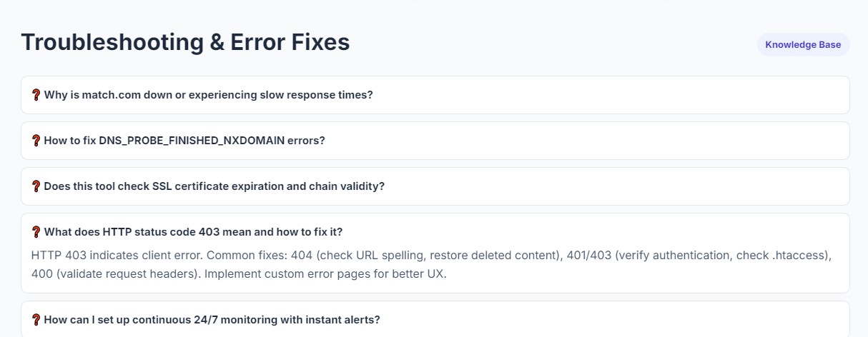Open the SSL certificate expiration FAQ item
Screen dimensions: 868x337
tap(214, 186)
